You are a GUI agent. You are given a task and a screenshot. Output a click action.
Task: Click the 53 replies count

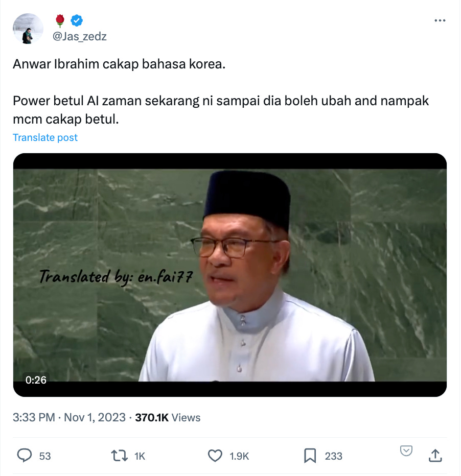point(45,456)
